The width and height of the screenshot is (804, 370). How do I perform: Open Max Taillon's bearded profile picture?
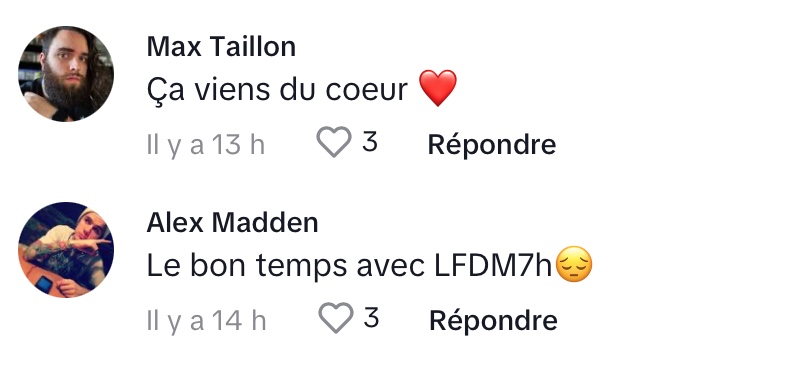(x=66, y=74)
